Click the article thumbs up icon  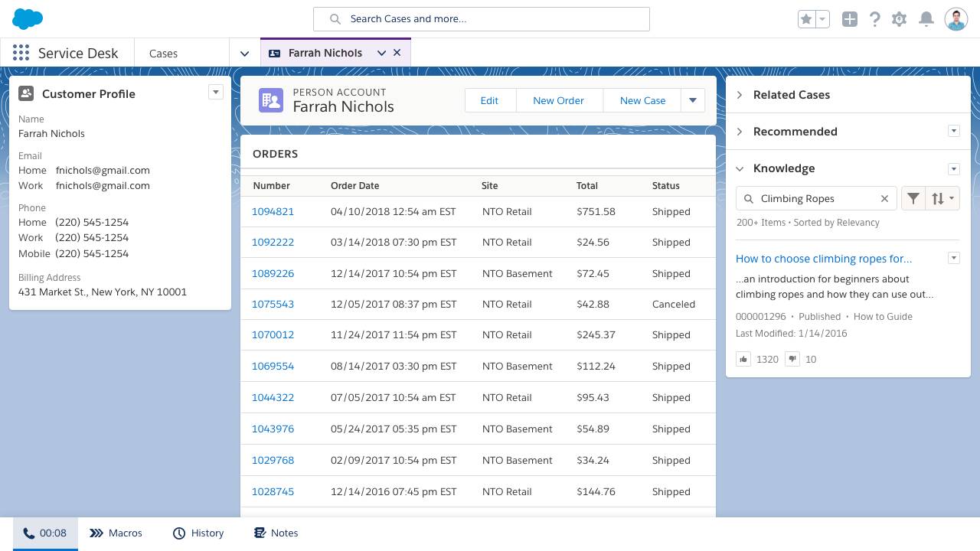click(743, 359)
